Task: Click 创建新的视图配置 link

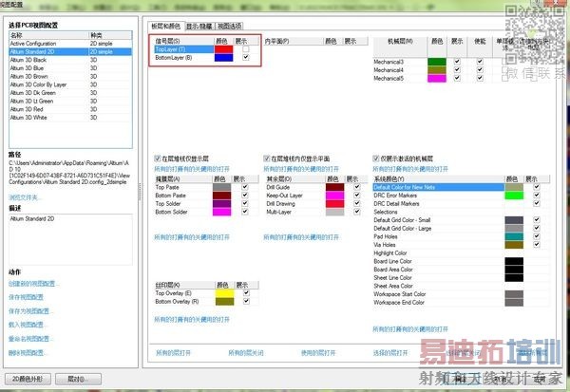Action: coord(34,284)
